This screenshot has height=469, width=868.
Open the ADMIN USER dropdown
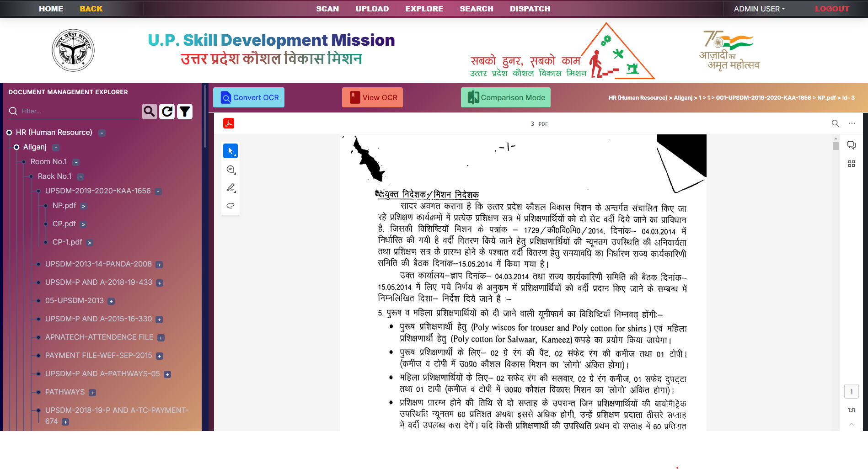tap(759, 9)
